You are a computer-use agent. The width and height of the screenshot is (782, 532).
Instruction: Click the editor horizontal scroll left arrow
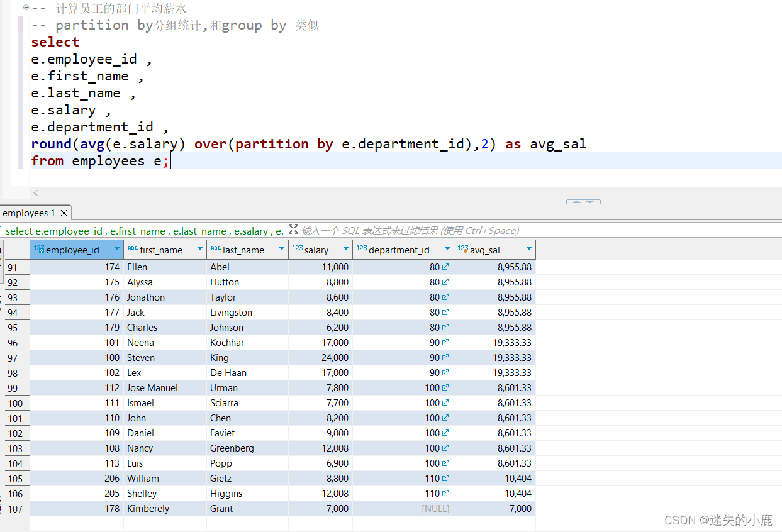coord(36,193)
